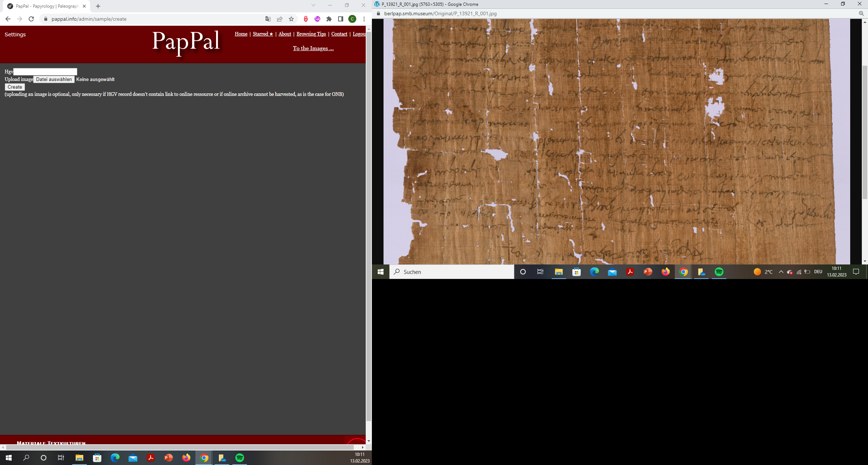The height and width of the screenshot is (465, 868).
Task: Open the Settings menu
Action: (15, 35)
